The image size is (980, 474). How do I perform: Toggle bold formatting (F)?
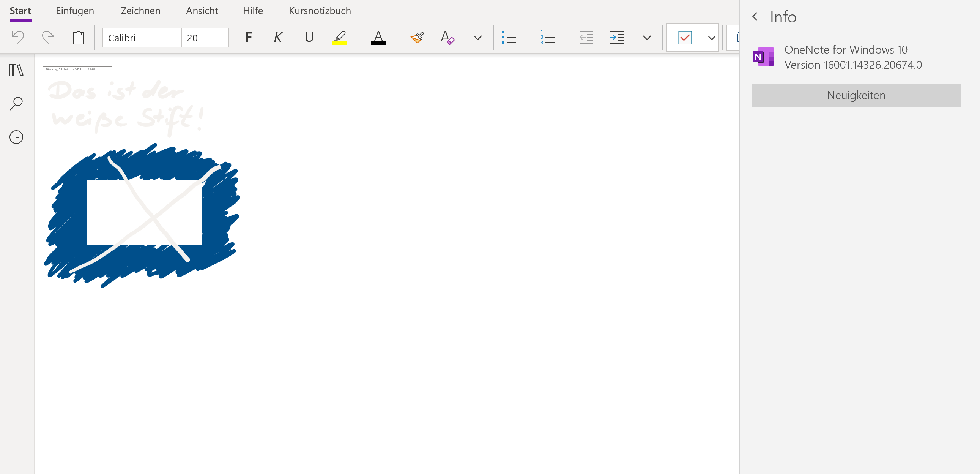[x=248, y=37]
